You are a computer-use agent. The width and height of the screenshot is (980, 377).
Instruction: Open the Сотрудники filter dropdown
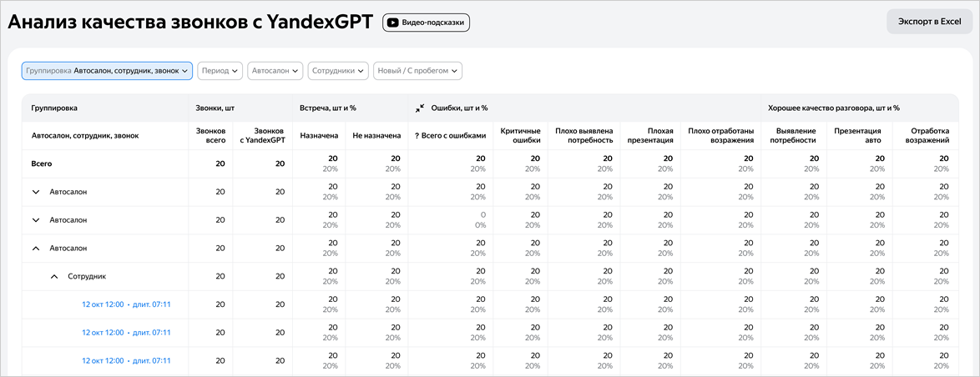pos(338,71)
